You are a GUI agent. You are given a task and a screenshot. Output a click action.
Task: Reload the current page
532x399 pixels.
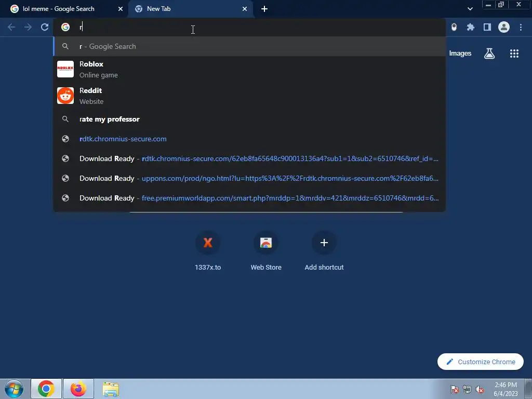[45, 27]
